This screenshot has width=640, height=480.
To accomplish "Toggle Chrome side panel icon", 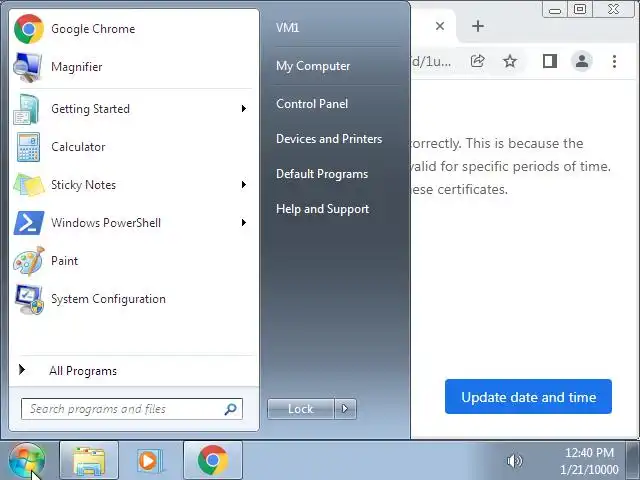I will 550,61.
